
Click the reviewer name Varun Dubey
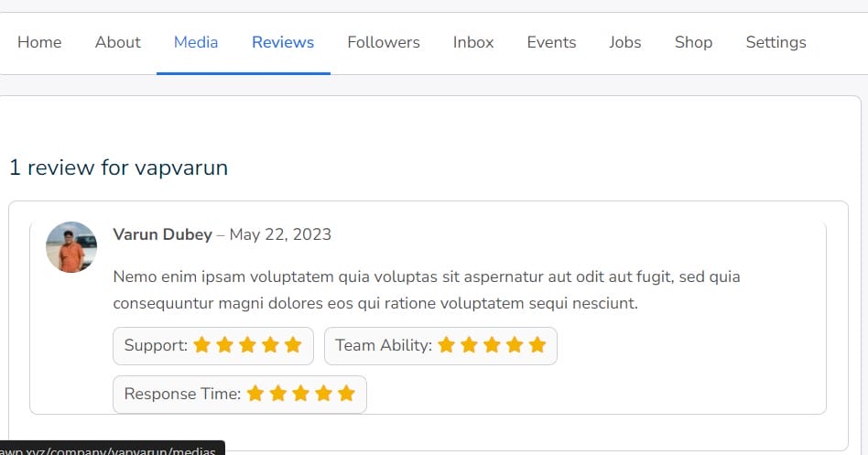coord(162,234)
